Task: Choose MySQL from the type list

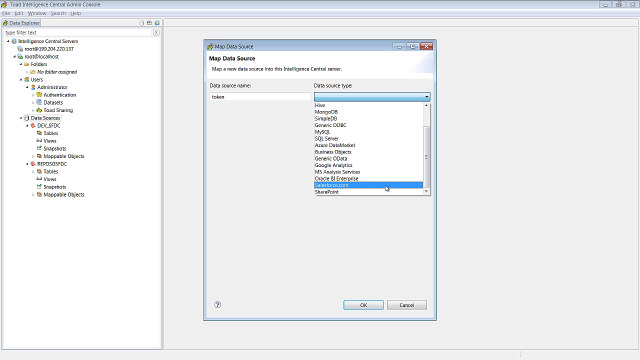Action: pos(368,132)
